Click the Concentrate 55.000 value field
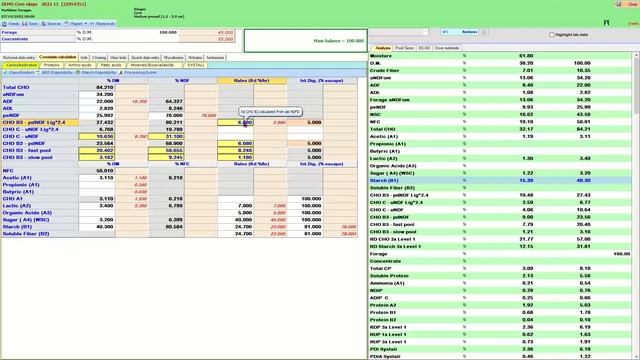The height and width of the screenshot is (360, 640). pyautogui.click(x=207, y=39)
